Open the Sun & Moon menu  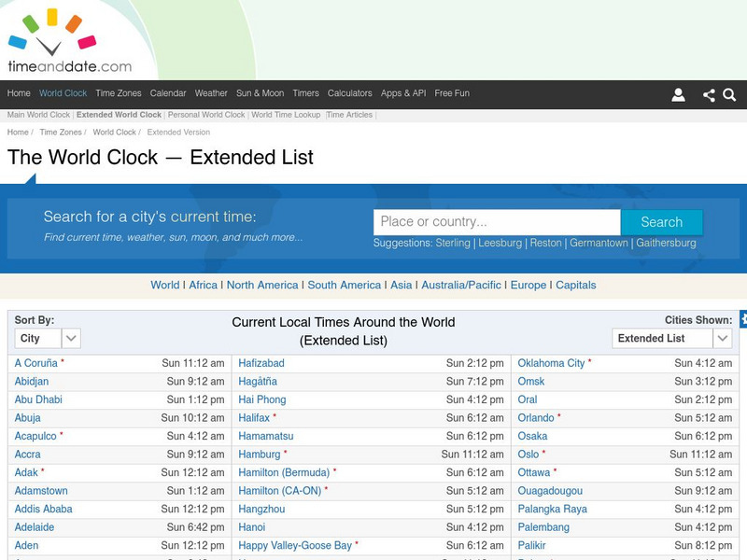point(260,93)
